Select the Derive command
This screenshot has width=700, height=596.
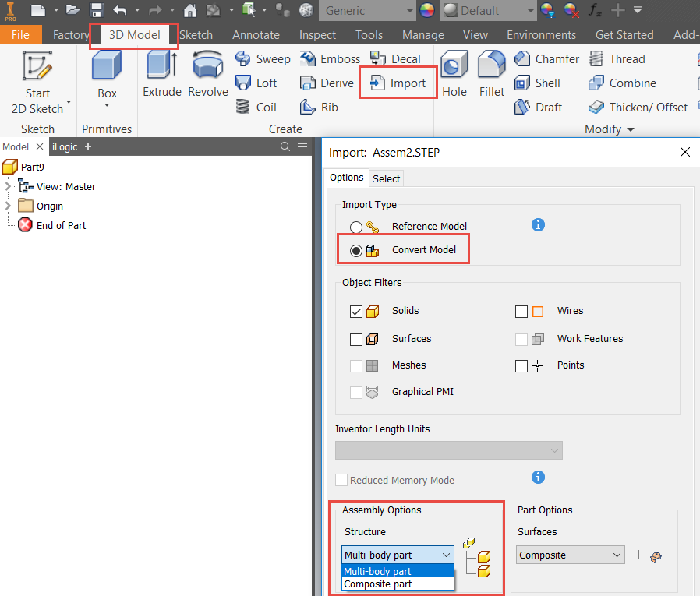point(327,83)
